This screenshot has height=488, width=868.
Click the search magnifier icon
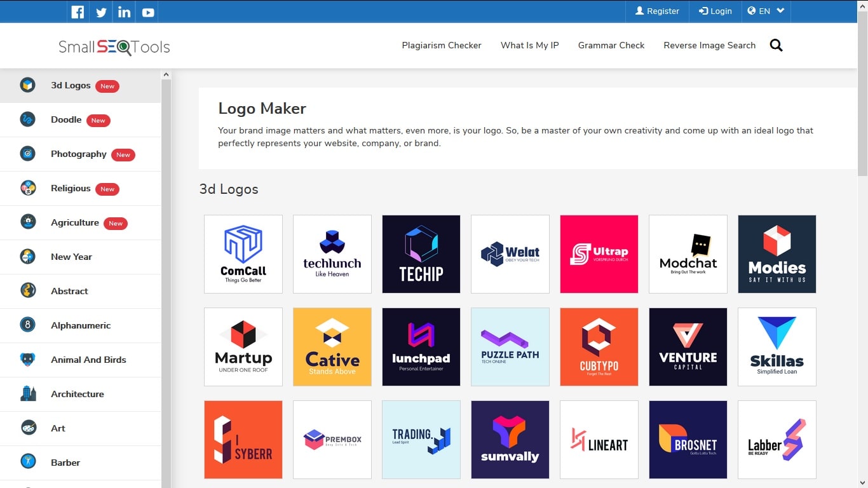pos(776,45)
